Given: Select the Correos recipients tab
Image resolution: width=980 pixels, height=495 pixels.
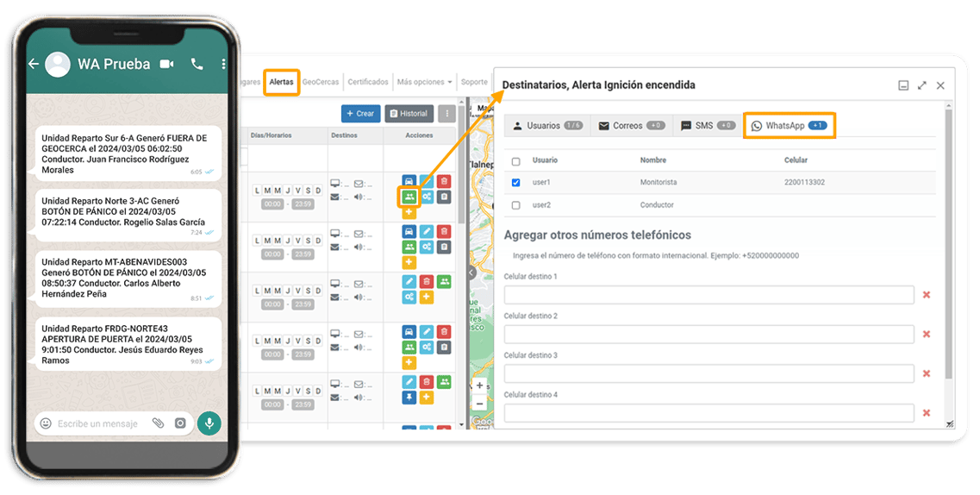Looking at the screenshot, I should pyautogui.click(x=632, y=126).
